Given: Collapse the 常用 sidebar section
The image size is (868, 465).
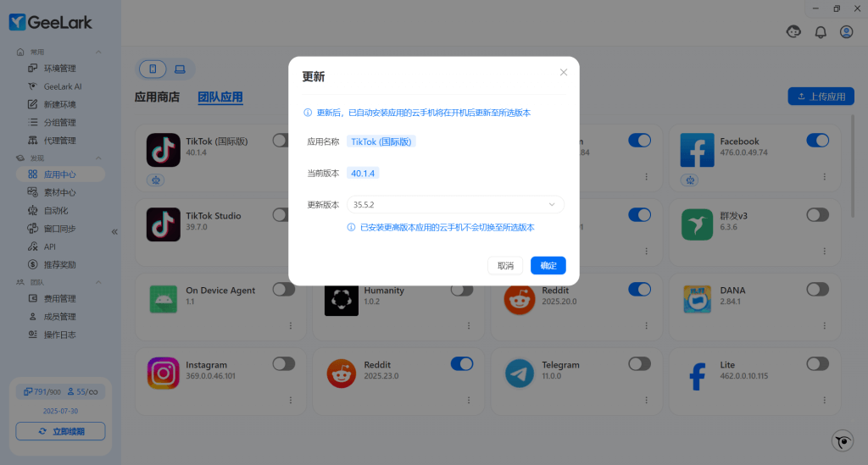Looking at the screenshot, I should click(x=98, y=53).
